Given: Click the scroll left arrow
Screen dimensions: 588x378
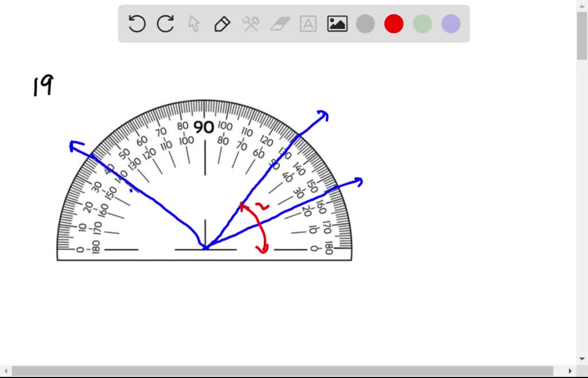Looking at the screenshot, I should click(6, 371).
